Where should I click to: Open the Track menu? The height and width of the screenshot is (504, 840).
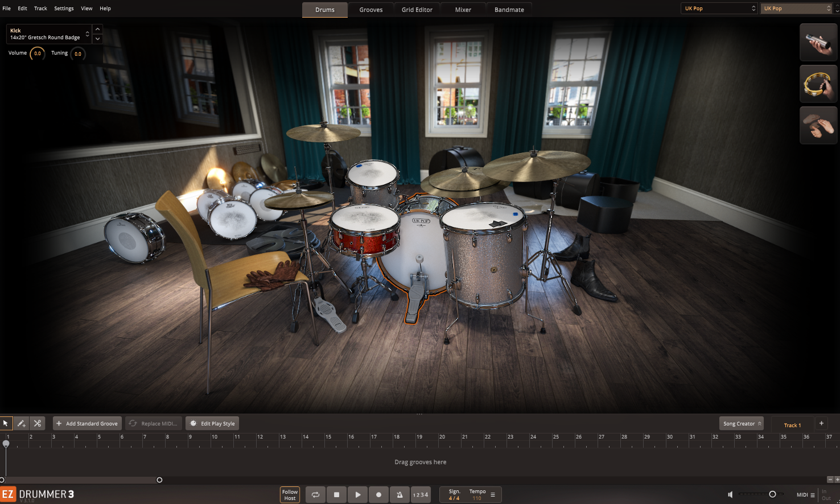40,9
